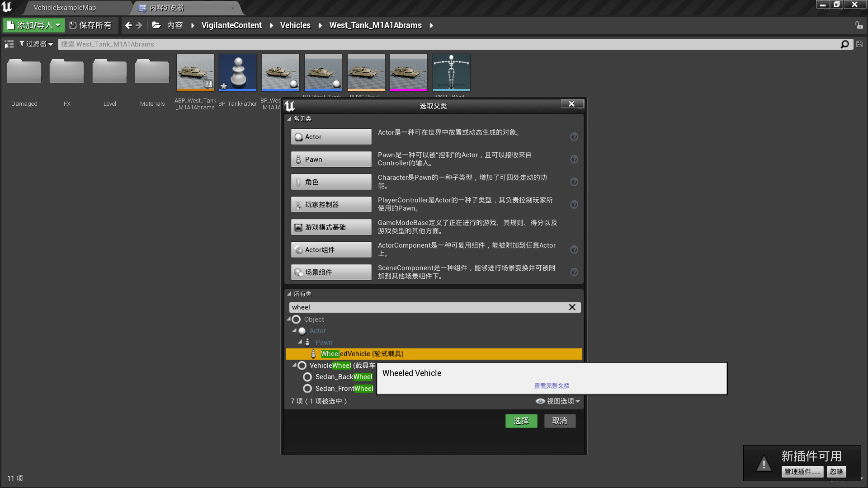The height and width of the screenshot is (488, 868).
Task: Collapse the 常见类 section
Action: [289, 119]
